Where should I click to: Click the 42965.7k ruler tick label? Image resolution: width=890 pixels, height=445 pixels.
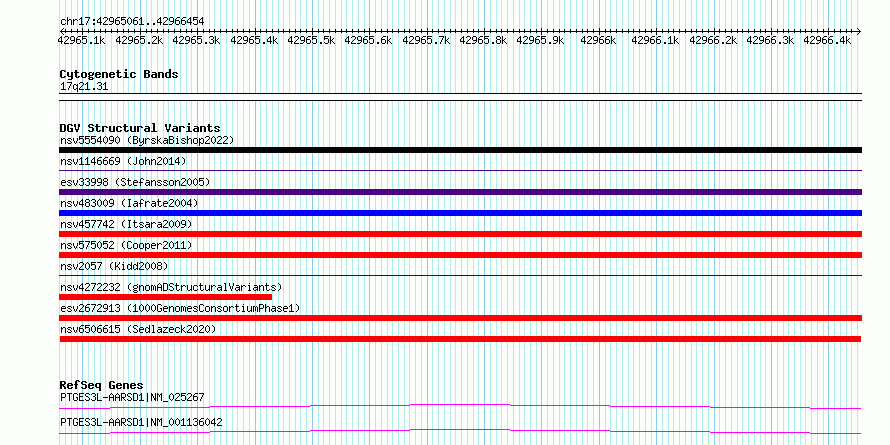click(426, 40)
